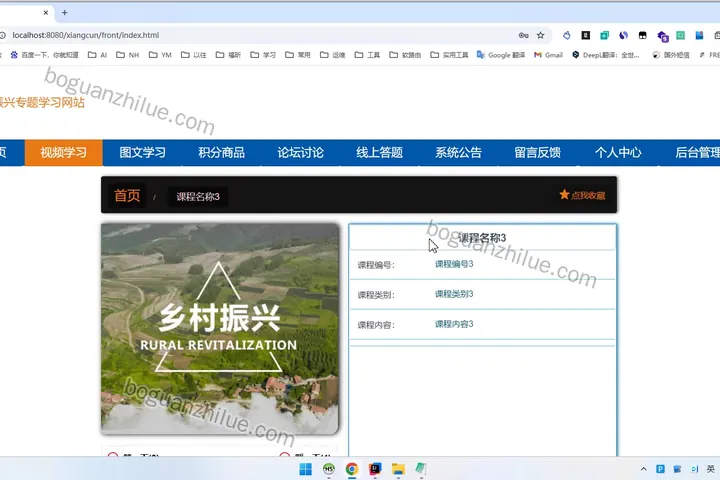
Task: Open the DeepL翻译 bookmark
Action: coord(606,55)
